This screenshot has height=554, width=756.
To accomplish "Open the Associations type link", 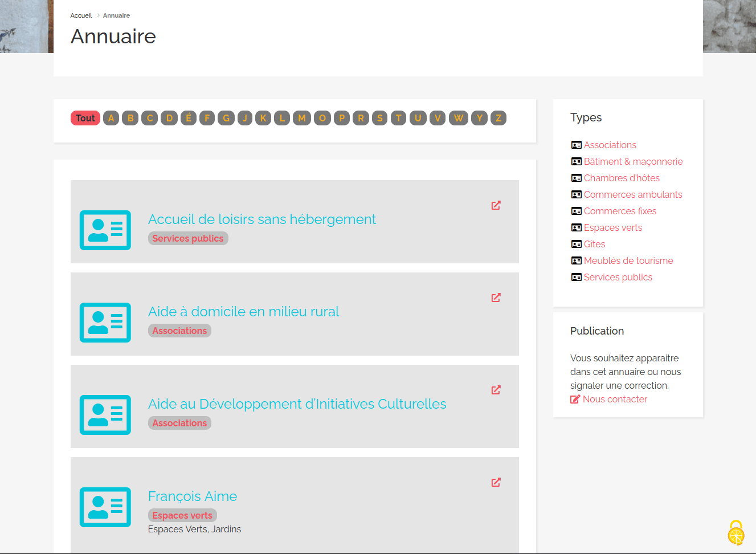I will pyautogui.click(x=610, y=145).
